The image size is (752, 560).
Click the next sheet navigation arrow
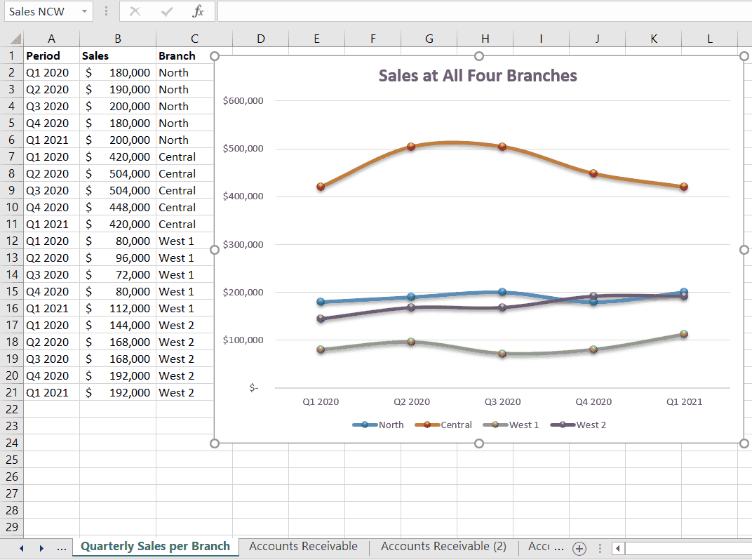[41, 547]
